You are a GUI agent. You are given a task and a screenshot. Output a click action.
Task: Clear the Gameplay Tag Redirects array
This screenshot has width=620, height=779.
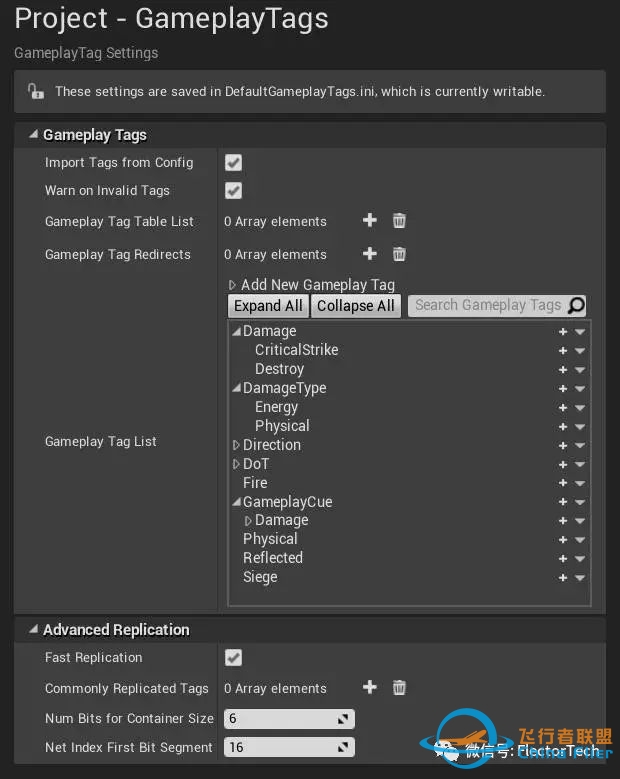pyautogui.click(x=399, y=254)
